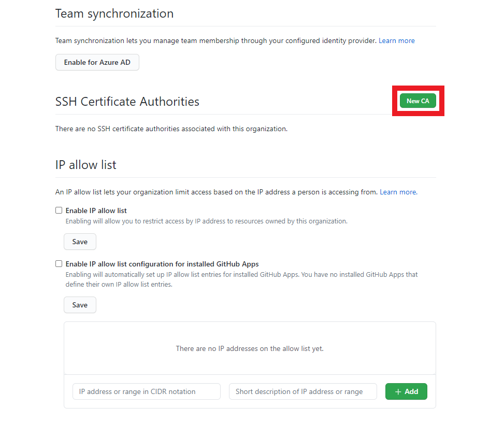Check the Enable IP allow list checkbox

[x=59, y=210]
